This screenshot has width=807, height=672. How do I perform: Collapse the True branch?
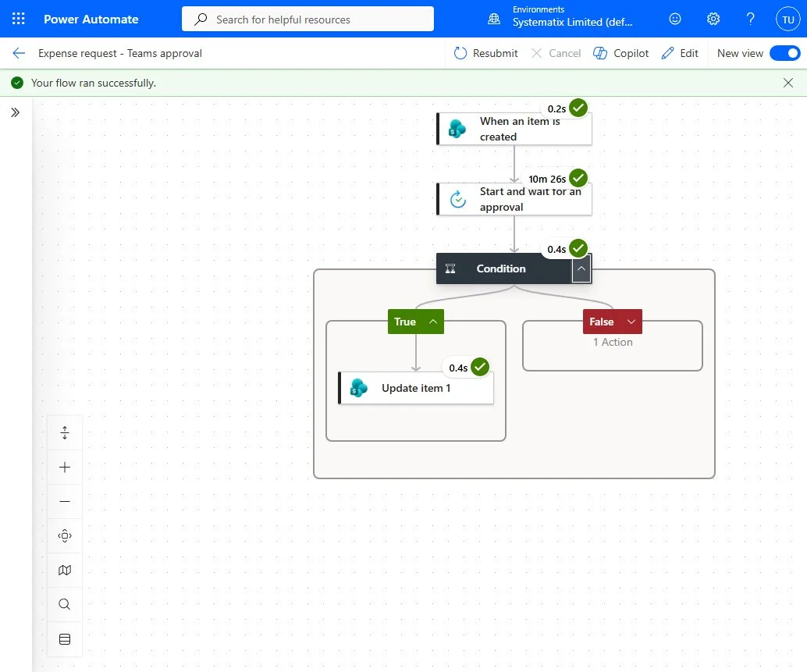pos(416,322)
